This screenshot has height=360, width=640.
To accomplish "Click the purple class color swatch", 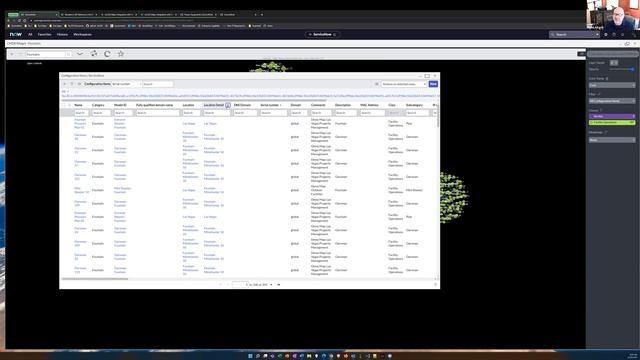I will point(612,116).
